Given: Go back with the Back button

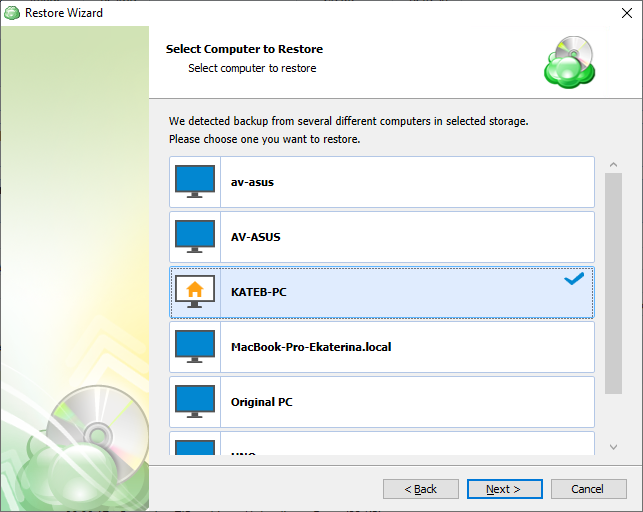Looking at the screenshot, I should coord(420,489).
